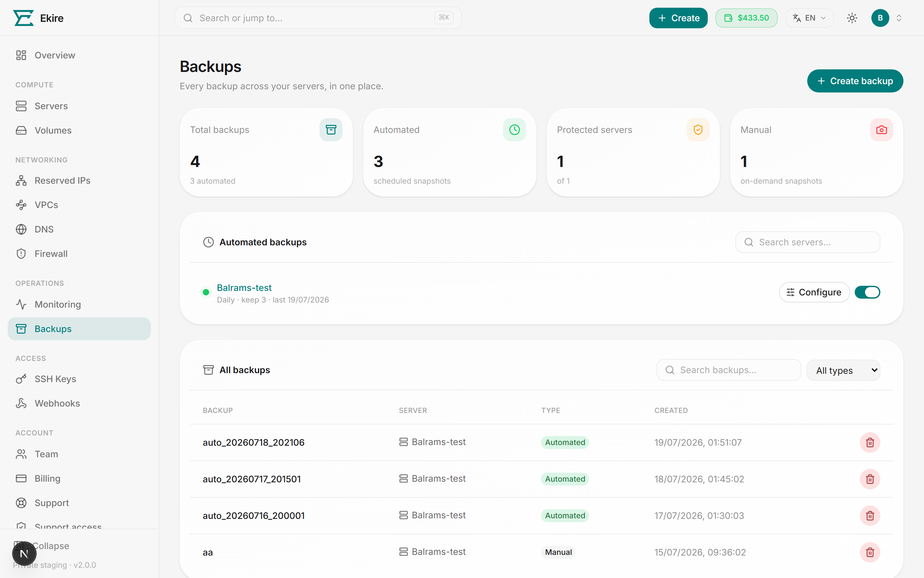Open DNS settings page
The image size is (924, 578).
tap(79, 229)
